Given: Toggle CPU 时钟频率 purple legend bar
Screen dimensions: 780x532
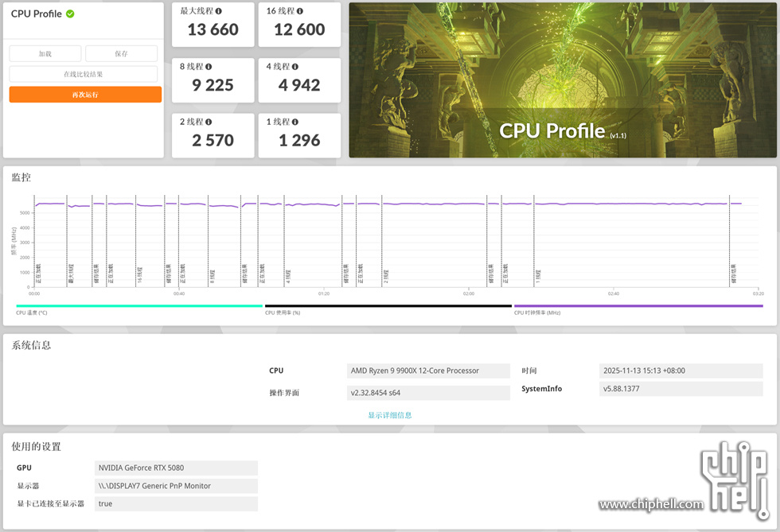Looking at the screenshot, I should point(638,306).
